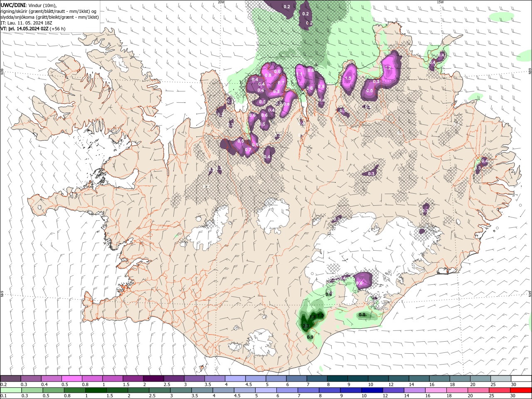Click the bright pink swatch between 0.5 and 0.8, top legend
This screenshot has width=532, height=399.
[x=71, y=379]
